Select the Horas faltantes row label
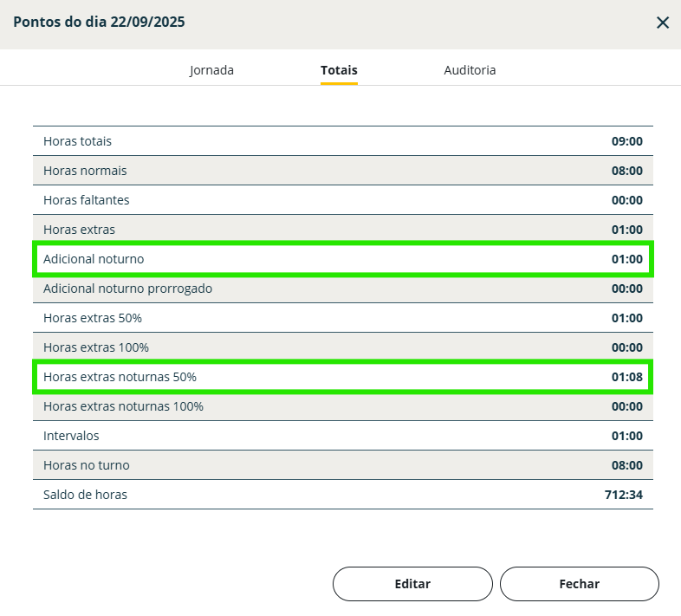The height and width of the screenshot is (616, 681). (86, 200)
